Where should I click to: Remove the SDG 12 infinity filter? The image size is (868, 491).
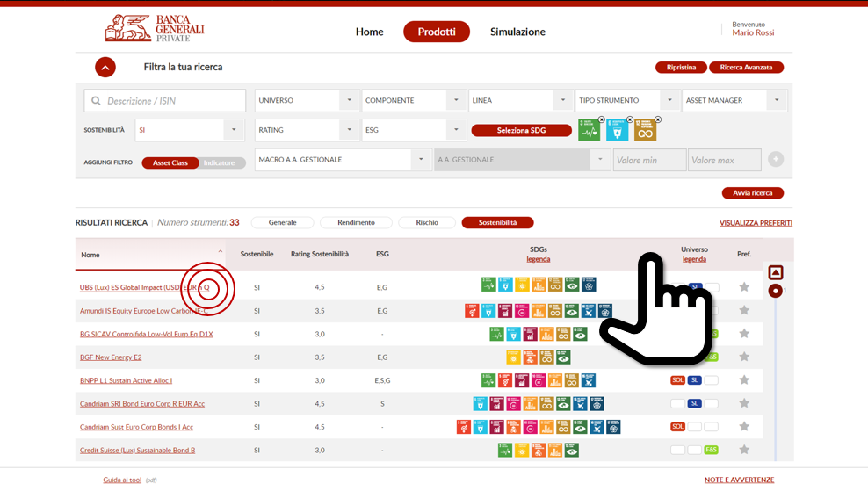[658, 119]
